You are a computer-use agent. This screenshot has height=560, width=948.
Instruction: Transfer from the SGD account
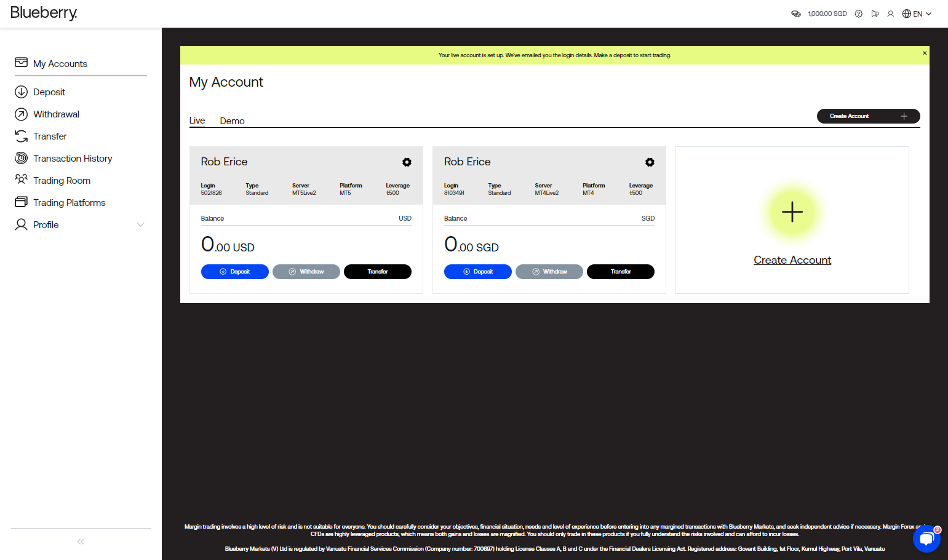(x=621, y=272)
